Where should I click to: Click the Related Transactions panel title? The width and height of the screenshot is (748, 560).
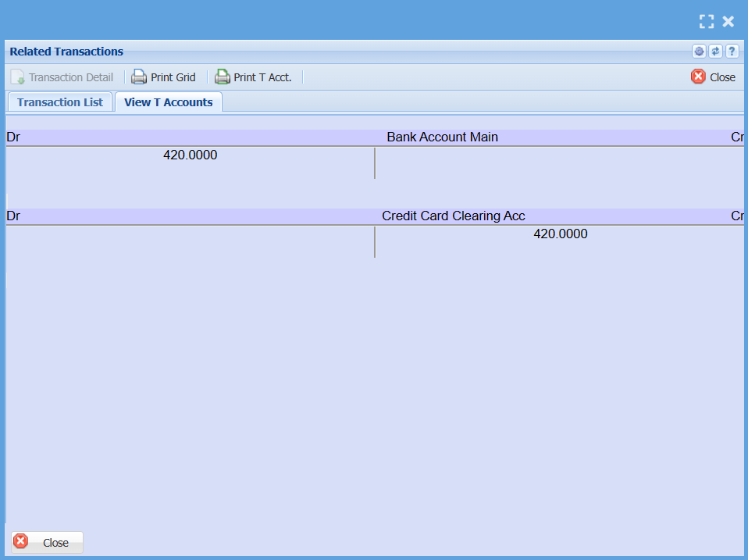coord(66,52)
